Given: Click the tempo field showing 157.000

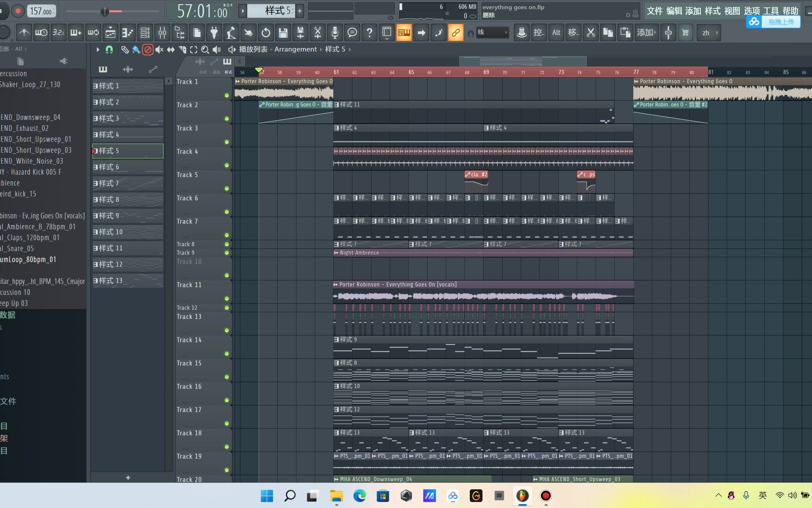Looking at the screenshot, I should (41, 11).
